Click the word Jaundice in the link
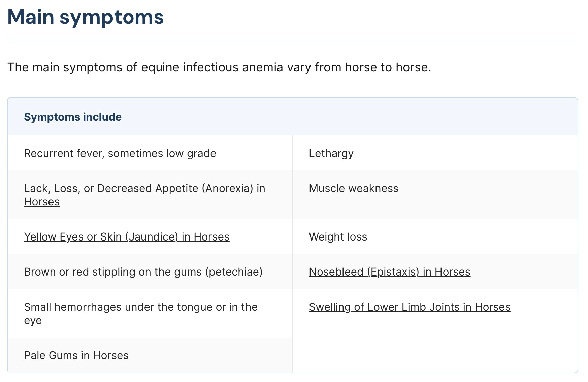This screenshot has height=382, width=588. (152, 237)
